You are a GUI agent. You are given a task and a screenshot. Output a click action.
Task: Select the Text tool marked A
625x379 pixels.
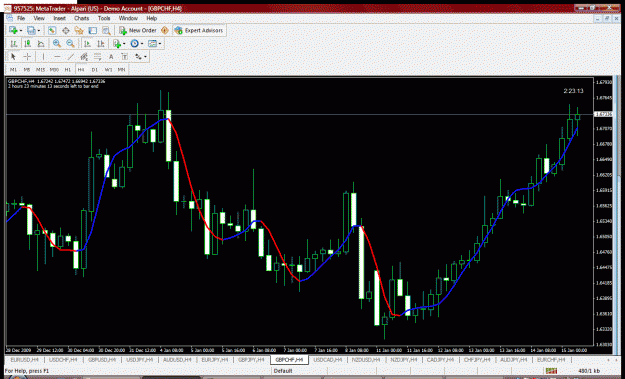pos(111,57)
